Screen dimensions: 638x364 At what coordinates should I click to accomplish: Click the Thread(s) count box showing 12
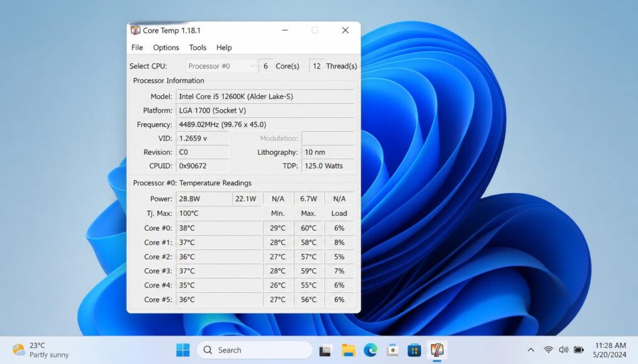[x=317, y=66]
